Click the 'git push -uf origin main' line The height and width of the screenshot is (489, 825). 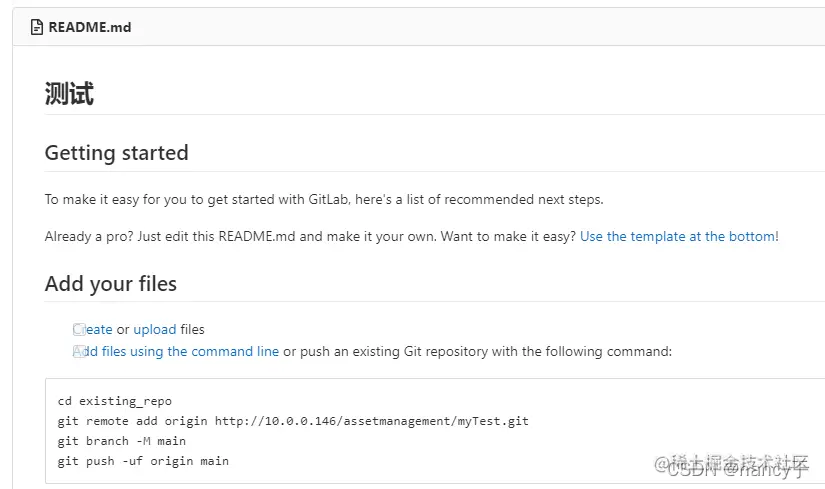tap(143, 461)
